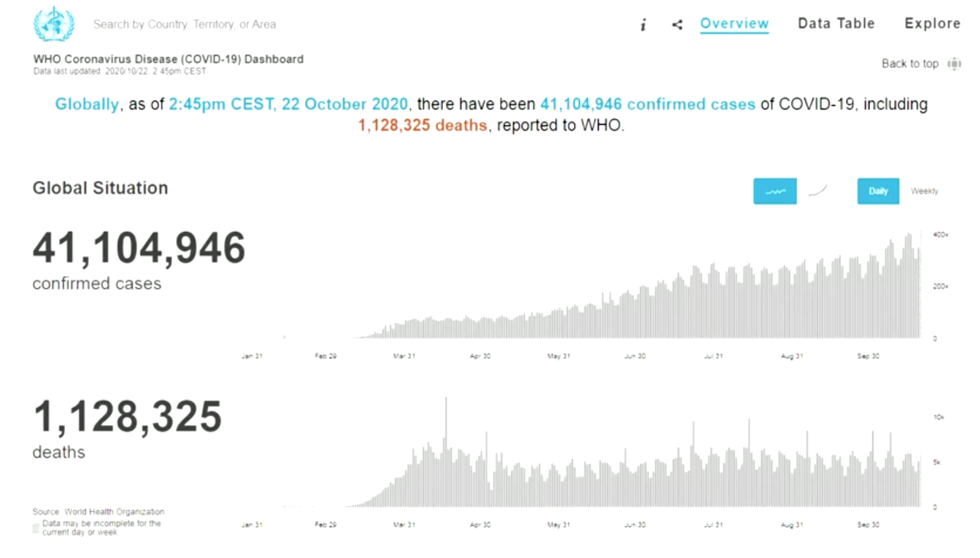Click the "deaths" label under the large figure
The height and width of the screenshot is (558, 980).
59,453
